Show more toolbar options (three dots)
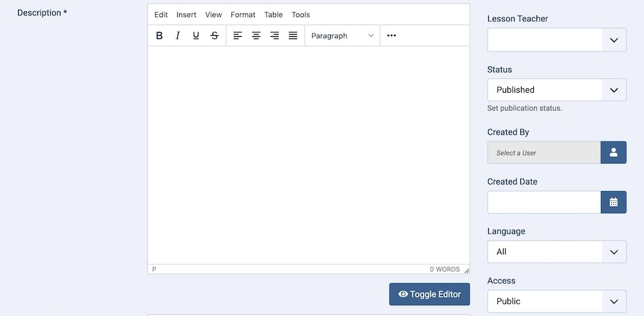 coord(392,36)
